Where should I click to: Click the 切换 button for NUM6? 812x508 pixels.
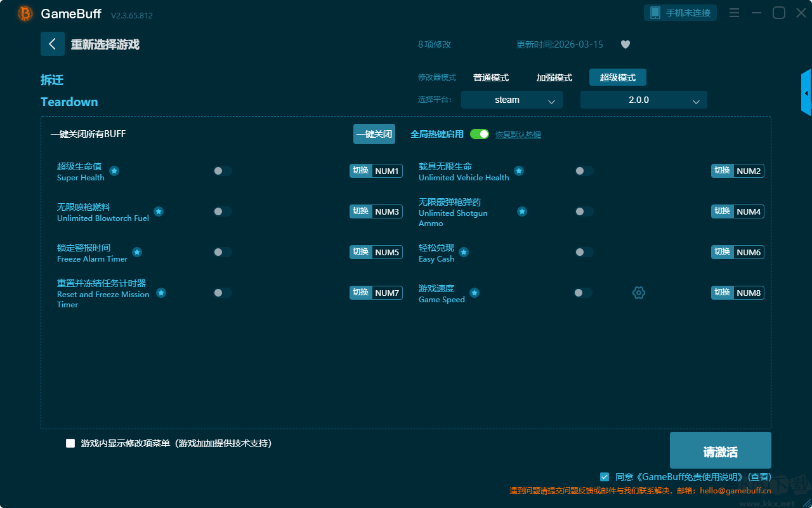[722, 252]
